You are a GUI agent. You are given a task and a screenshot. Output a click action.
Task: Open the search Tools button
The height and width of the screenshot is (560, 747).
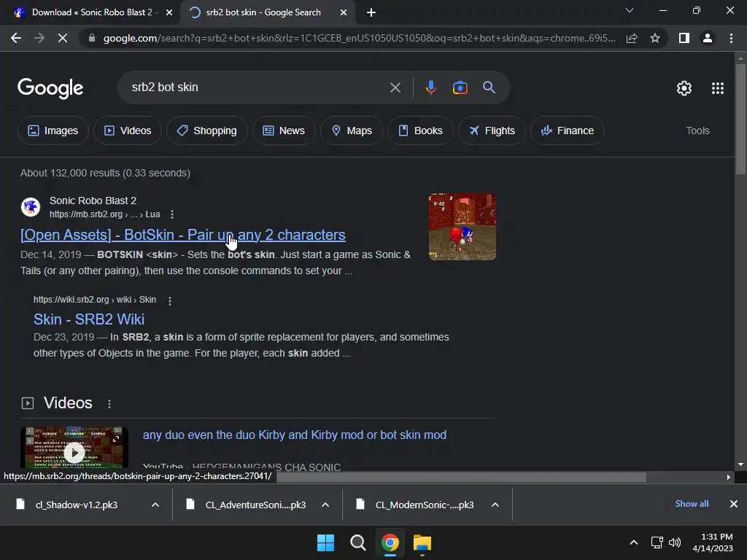697,131
